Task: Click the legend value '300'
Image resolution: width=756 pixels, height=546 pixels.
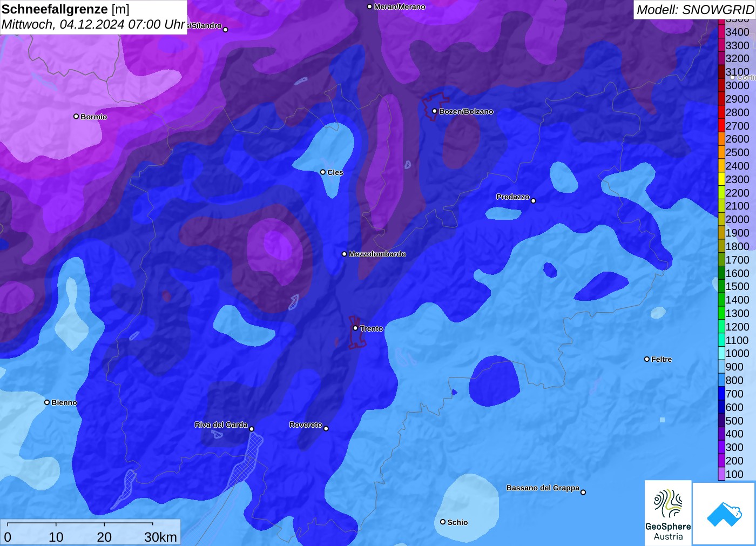Action: pos(734,447)
